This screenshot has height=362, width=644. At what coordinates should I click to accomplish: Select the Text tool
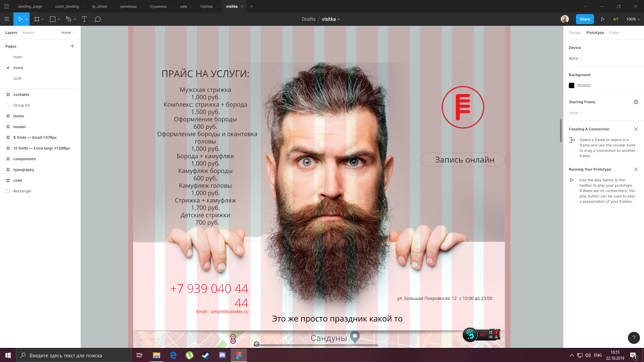[84, 19]
